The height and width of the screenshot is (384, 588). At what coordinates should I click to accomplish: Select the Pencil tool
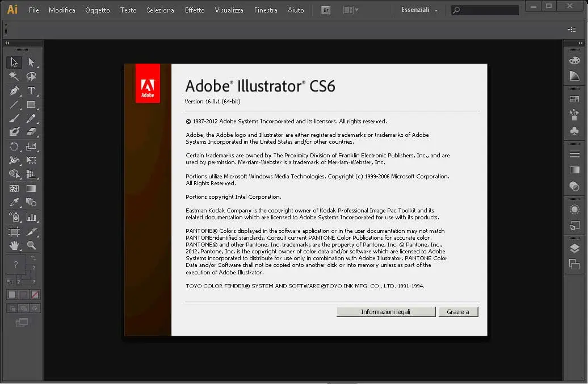coord(31,119)
